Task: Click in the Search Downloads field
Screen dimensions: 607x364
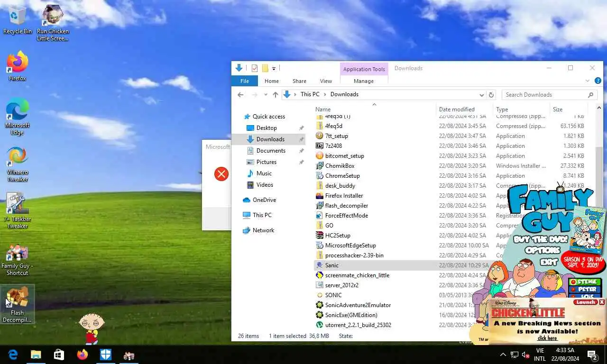Action: (544, 95)
